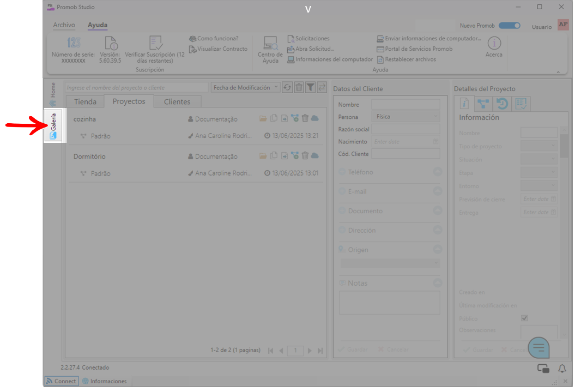Open the Persona dropdown showing Física
The width and height of the screenshot is (575, 392).
tap(405, 117)
